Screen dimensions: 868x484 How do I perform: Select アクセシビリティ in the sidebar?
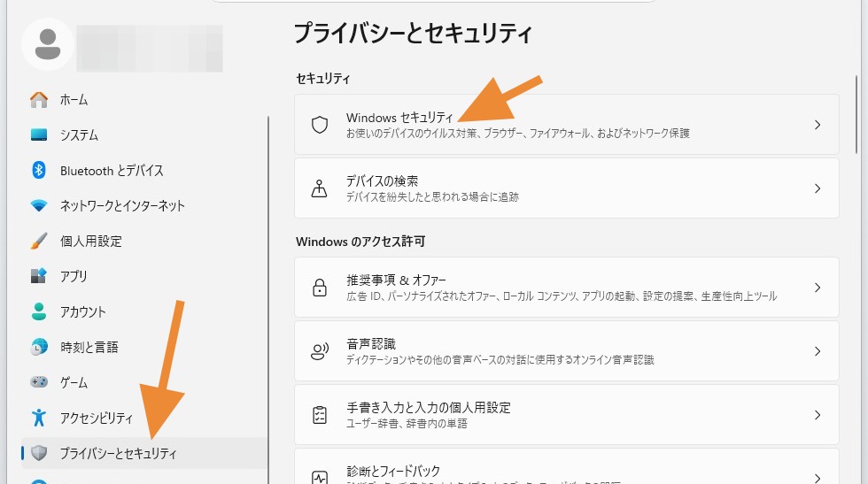[x=143, y=418]
